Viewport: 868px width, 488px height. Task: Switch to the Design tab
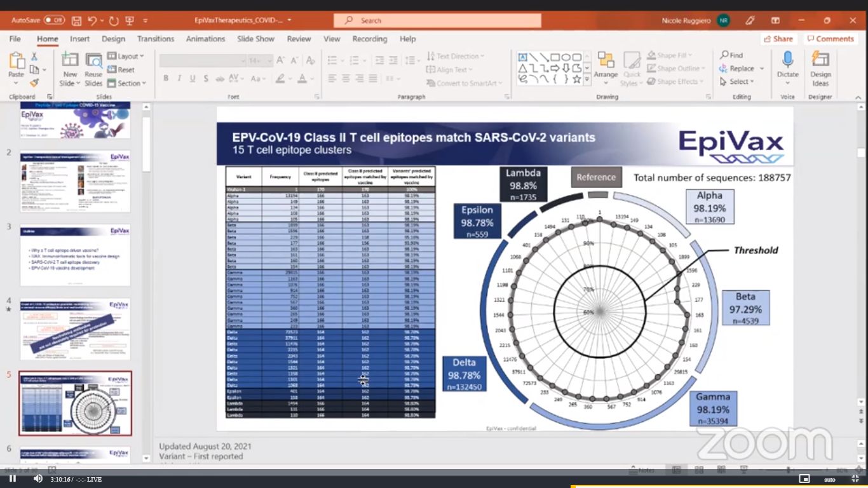pos(113,39)
